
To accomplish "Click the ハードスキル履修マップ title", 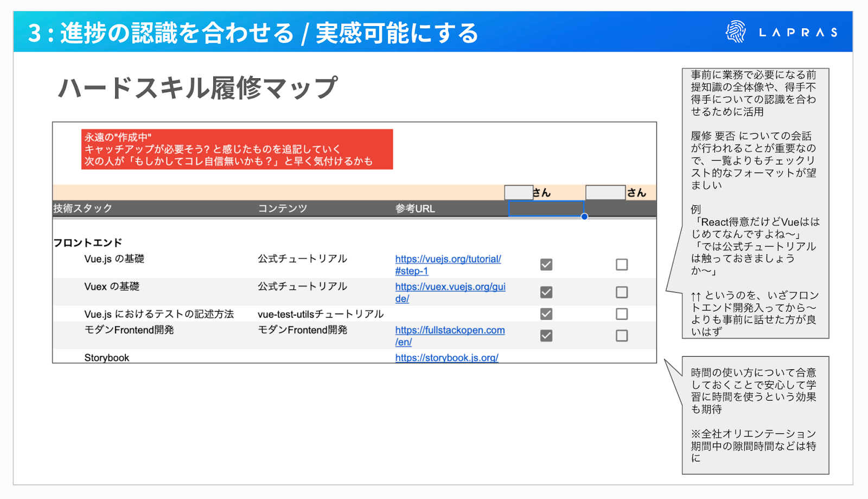I will (197, 88).
